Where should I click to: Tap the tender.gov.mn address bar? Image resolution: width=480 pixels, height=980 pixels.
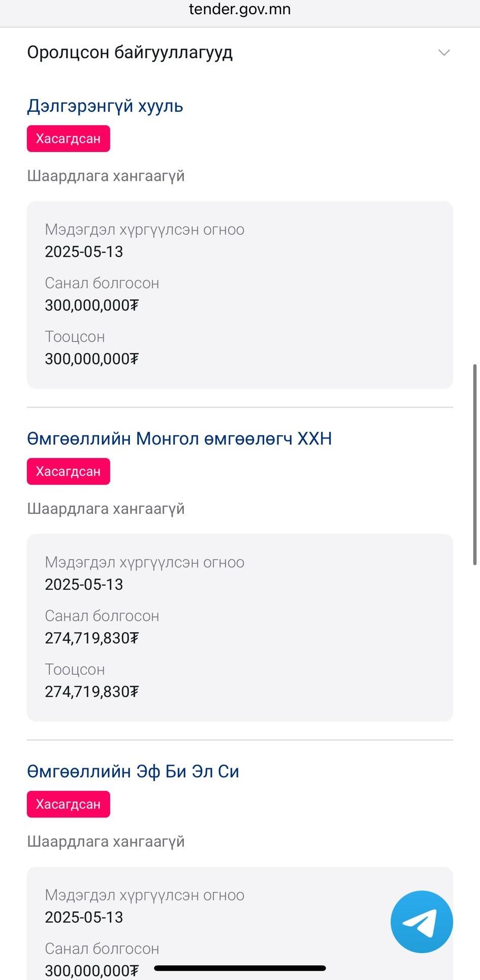tap(240, 10)
